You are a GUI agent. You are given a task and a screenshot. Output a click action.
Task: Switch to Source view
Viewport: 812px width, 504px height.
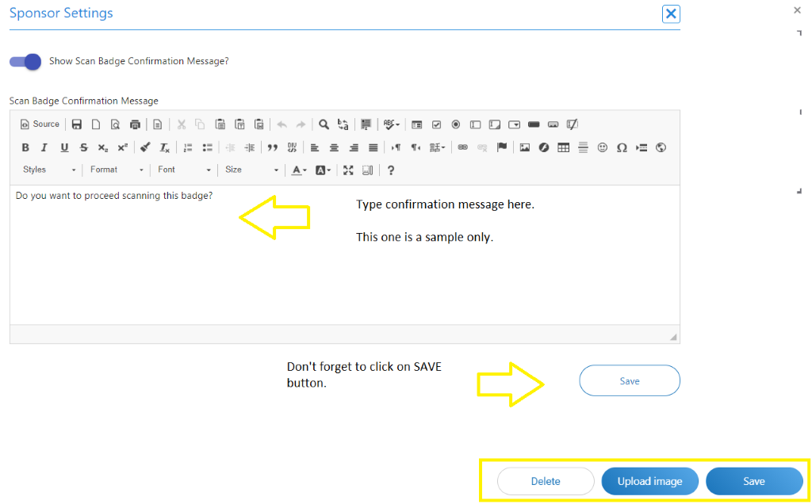pyautogui.click(x=40, y=124)
